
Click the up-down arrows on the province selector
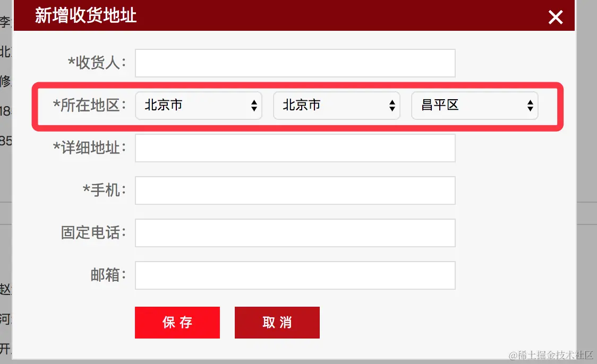[254, 106]
